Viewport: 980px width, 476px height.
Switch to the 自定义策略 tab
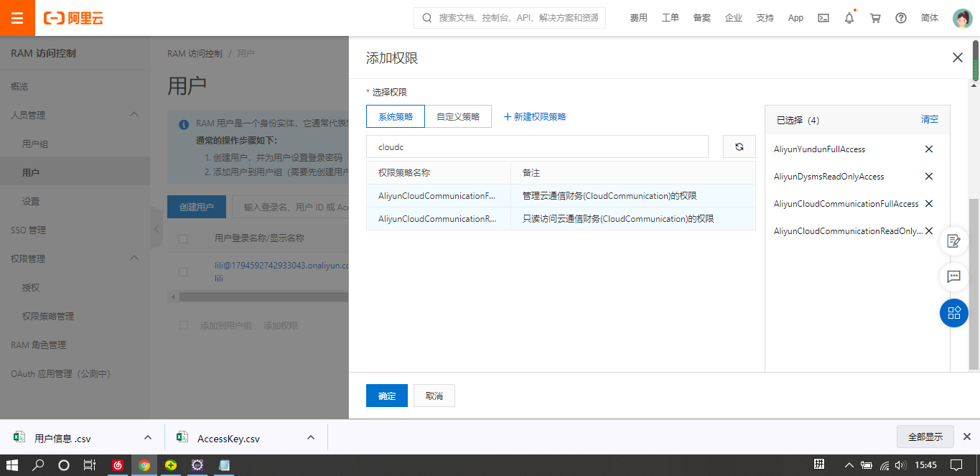click(x=458, y=116)
